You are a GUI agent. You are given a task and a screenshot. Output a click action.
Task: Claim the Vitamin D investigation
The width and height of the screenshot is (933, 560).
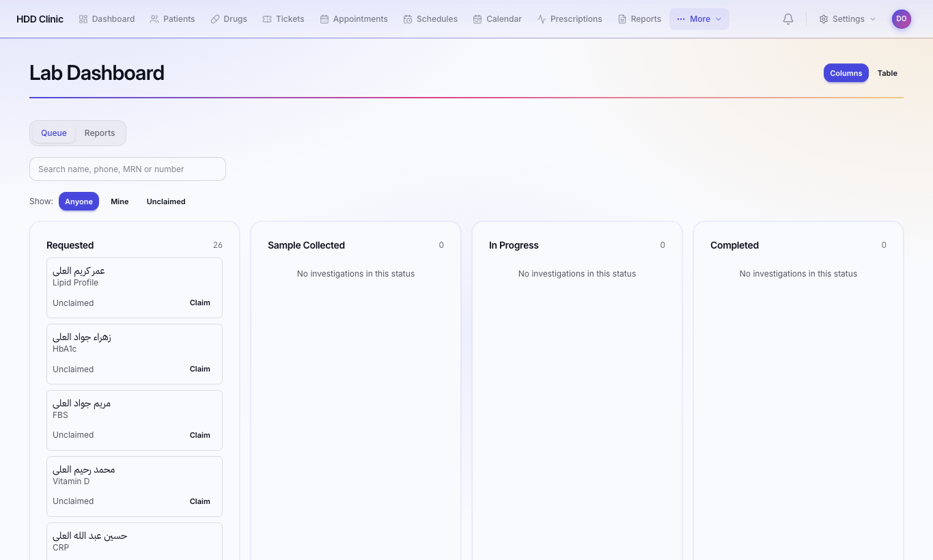[x=200, y=501]
